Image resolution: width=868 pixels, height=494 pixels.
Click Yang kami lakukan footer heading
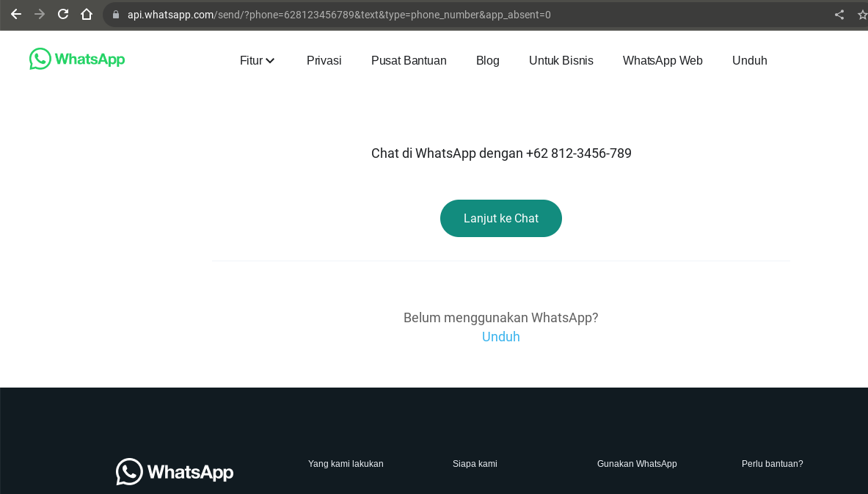point(346,464)
